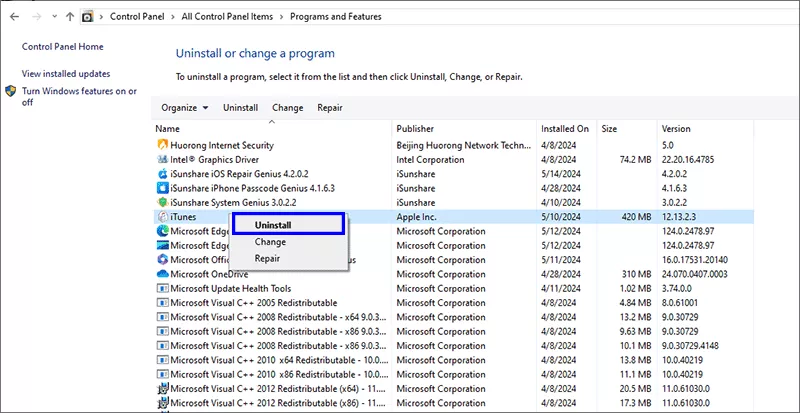The height and width of the screenshot is (413, 800).
Task: Click Change in the toolbar
Action: pyautogui.click(x=288, y=108)
